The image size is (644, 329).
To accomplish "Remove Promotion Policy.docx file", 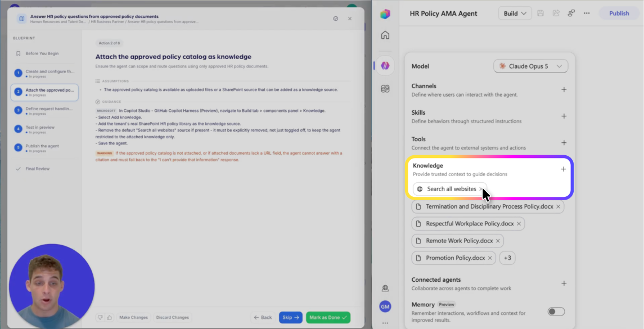I will pyautogui.click(x=489, y=258).
